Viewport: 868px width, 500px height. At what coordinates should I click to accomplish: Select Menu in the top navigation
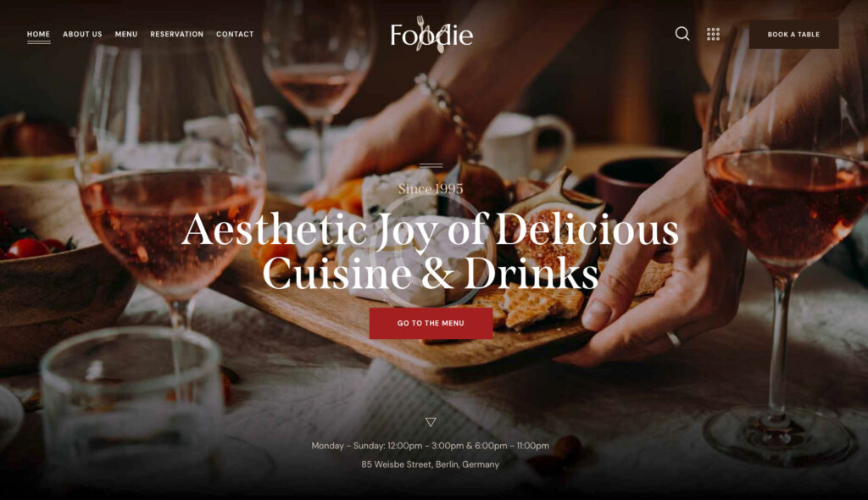tap(126, 34)
